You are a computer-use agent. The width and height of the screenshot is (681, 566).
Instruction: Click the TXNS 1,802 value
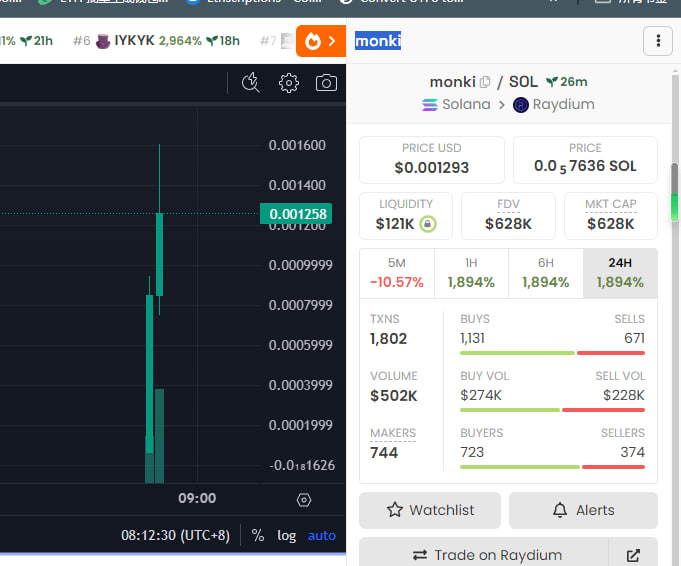[x=388, y=338]
